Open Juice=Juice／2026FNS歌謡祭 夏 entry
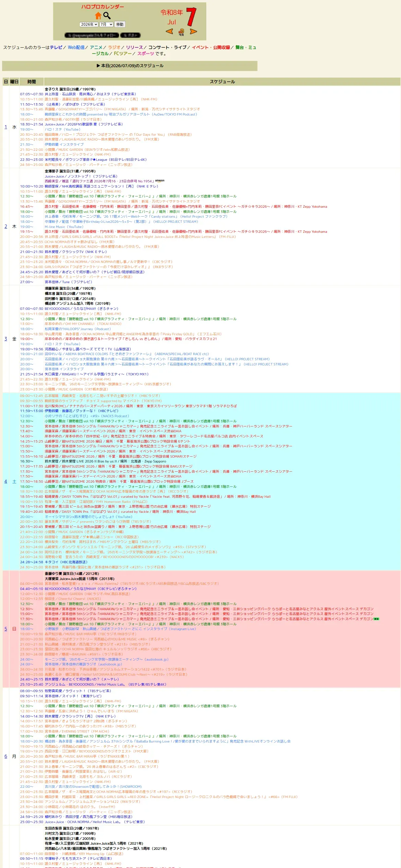 84,124
